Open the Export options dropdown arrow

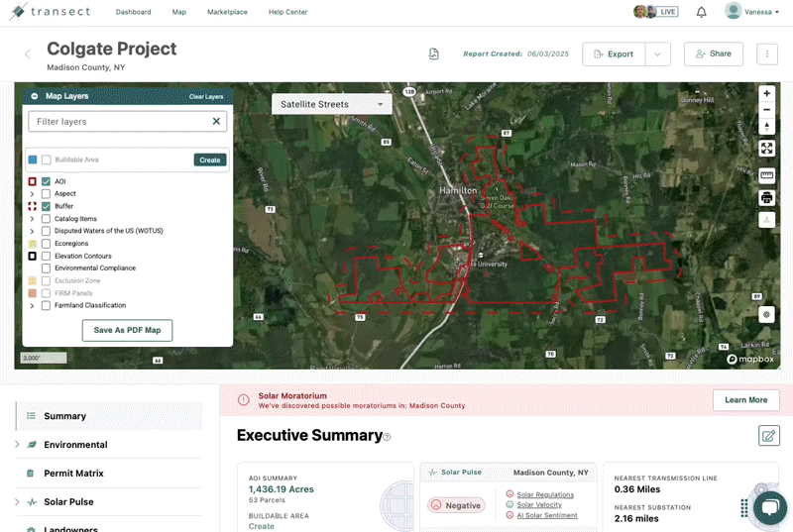pos(657,54)
